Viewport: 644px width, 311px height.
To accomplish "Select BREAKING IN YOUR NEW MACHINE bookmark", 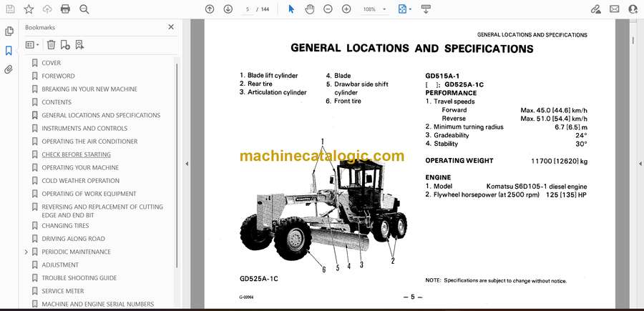I will pyautogui.click(x=89, y=89).
